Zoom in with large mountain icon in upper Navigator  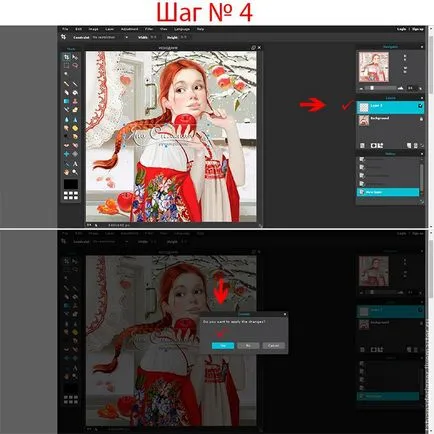[x=400, y=88]
